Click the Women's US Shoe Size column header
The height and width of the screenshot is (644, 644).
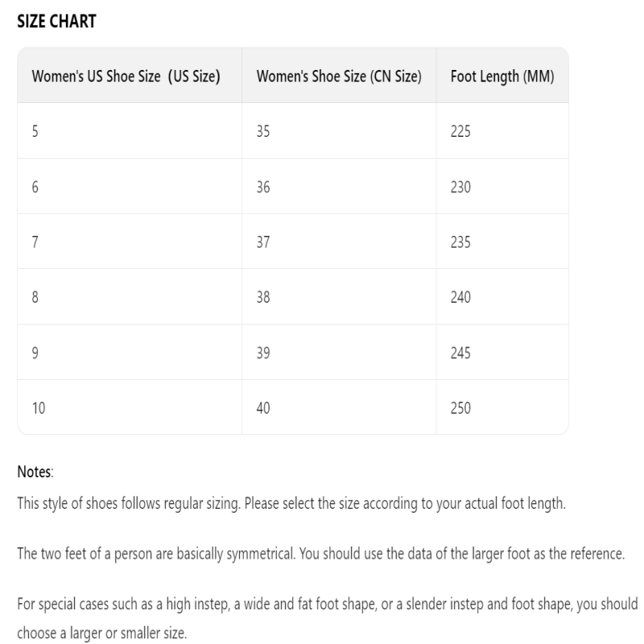coord(126,77)
